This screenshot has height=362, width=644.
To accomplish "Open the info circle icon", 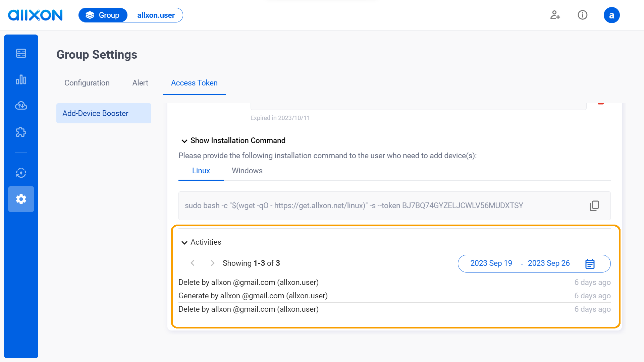I will tap(583, 15).
